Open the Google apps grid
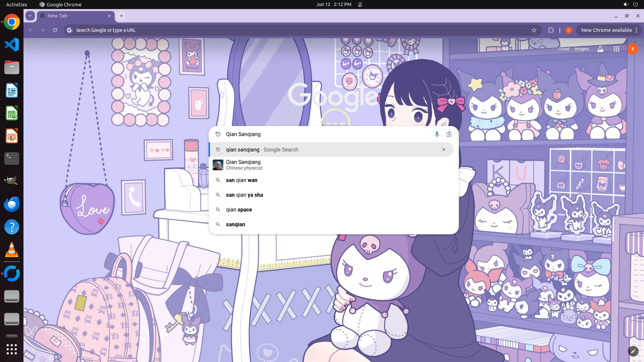Screen dimensions: 644x362 pyautogui.click(x=616, y=49)
